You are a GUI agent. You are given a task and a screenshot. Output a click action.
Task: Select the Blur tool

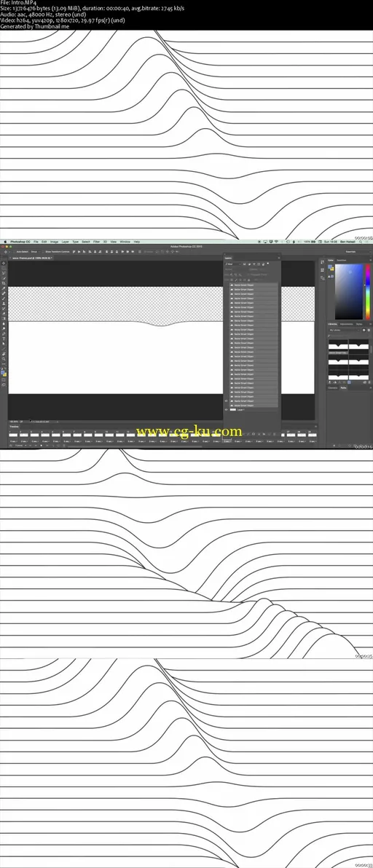[4, 323]
